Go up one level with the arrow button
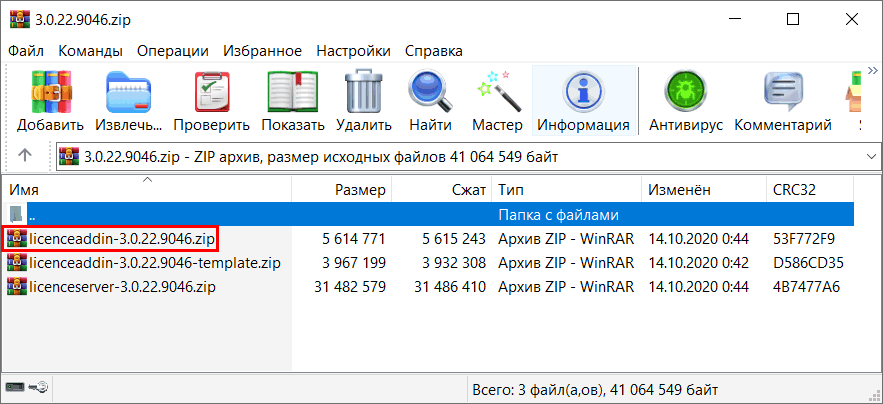 point(24,156)
